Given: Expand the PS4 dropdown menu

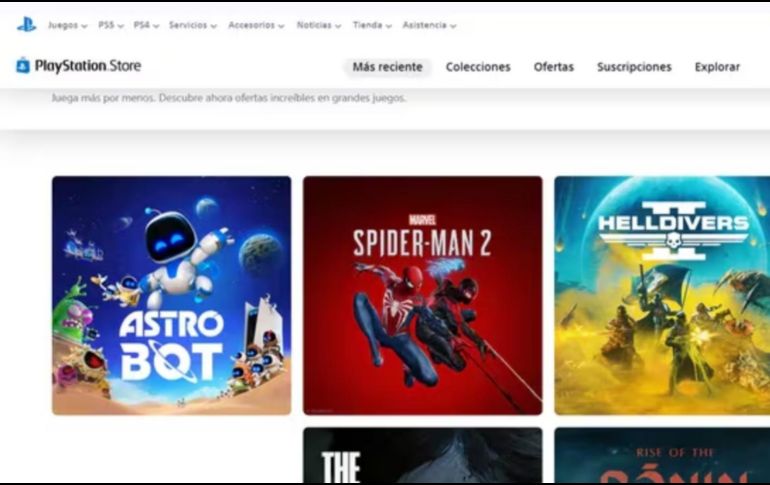Looking at the screenshot, I should [x=146, y=25].
